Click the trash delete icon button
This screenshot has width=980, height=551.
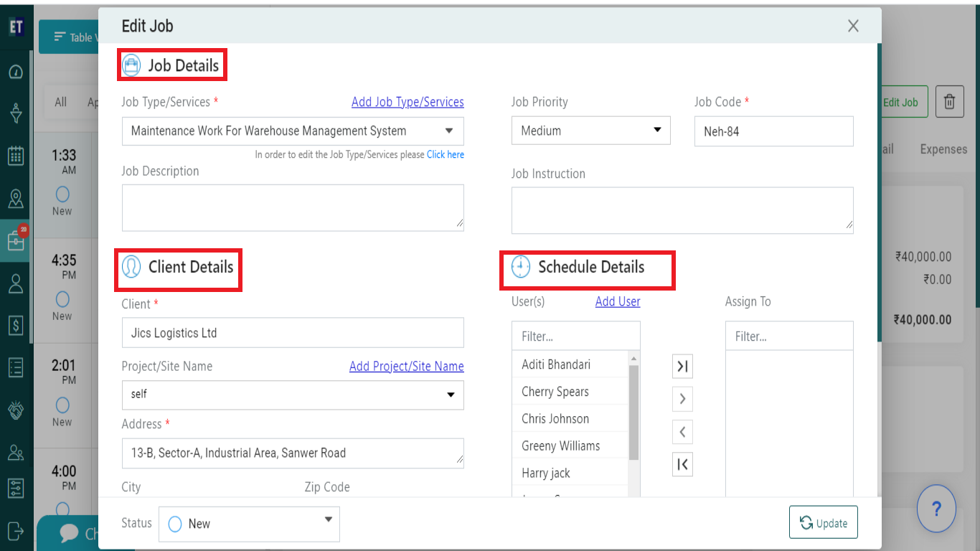click(949, 102)
